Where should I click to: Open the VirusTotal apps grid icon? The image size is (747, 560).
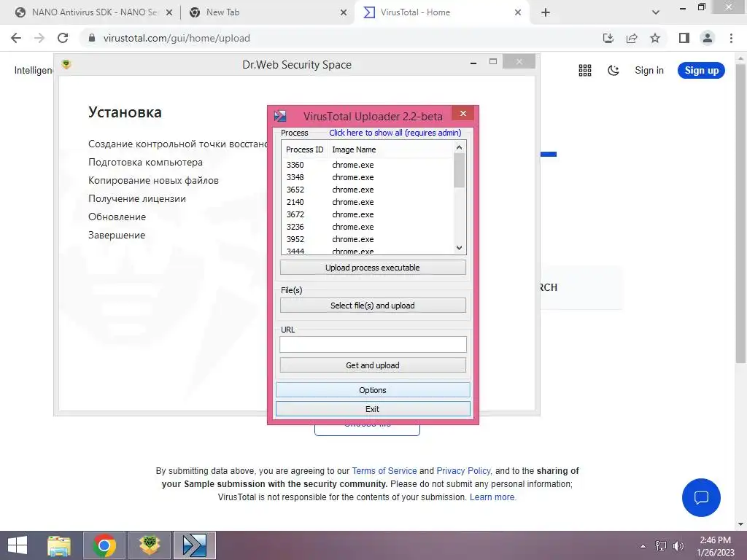click(584, 71)
